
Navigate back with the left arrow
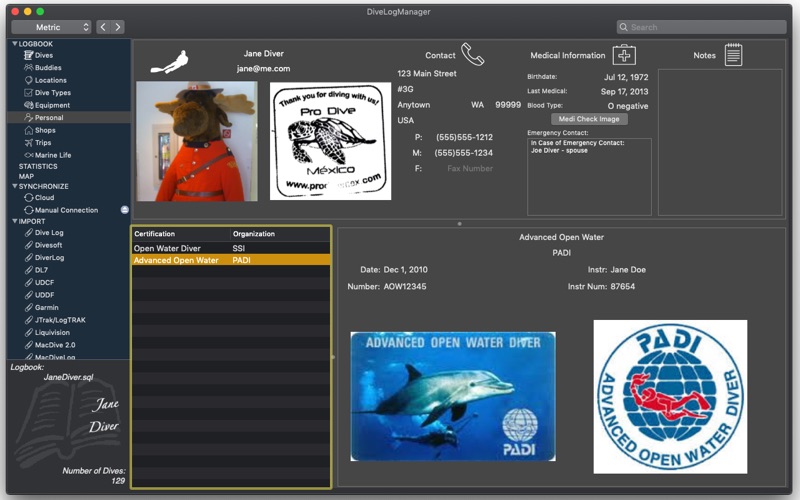102,27
